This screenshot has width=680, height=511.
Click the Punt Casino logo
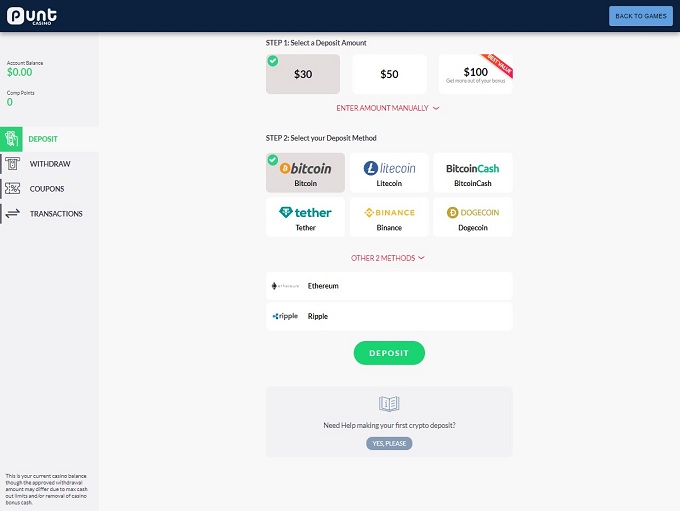click(x=32, y=15)
